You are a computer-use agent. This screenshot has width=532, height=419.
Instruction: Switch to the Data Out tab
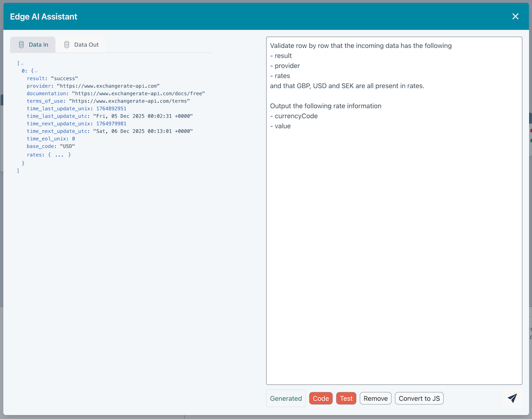82,45
